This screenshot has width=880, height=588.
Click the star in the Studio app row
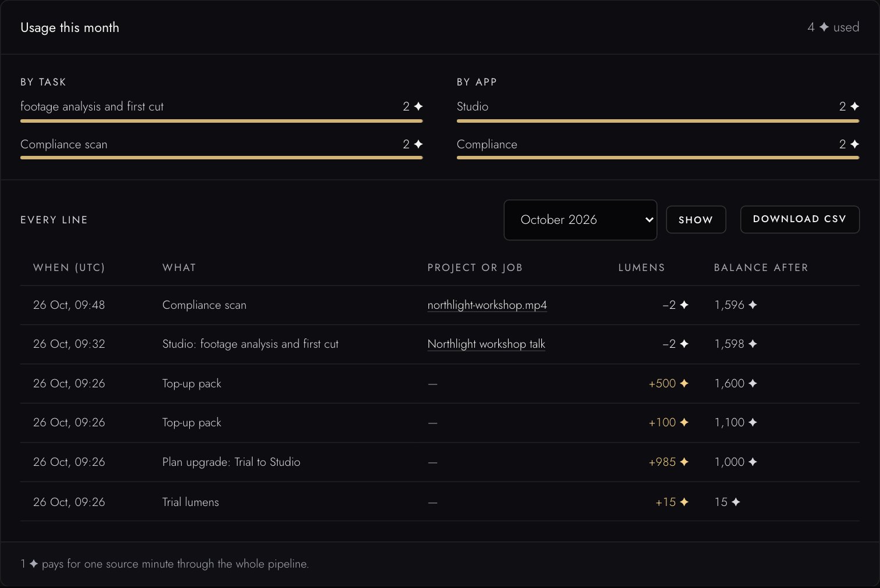click(854, 106)
